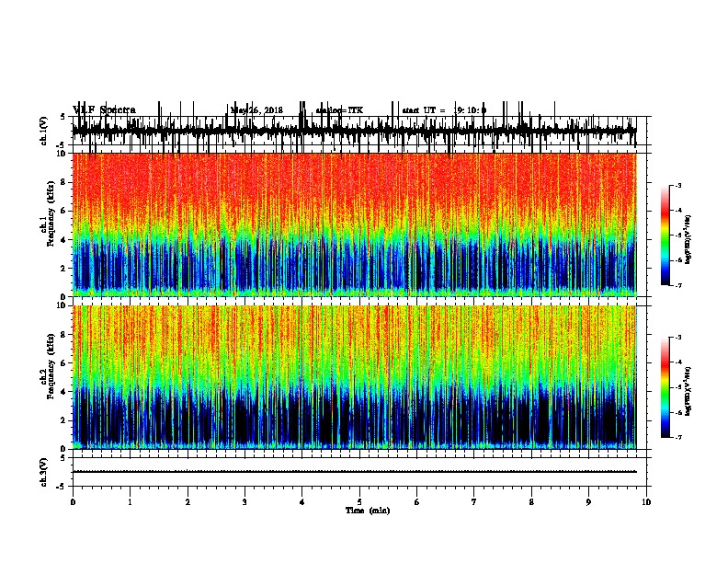Click tick label "8" on the Time axis
728x563 pixels.
[x=531, y=502]
